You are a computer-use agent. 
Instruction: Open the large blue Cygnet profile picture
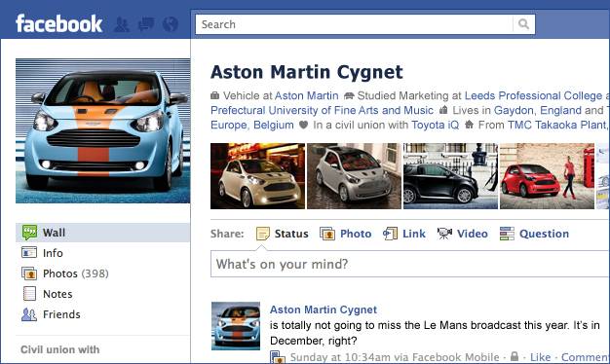102,130
